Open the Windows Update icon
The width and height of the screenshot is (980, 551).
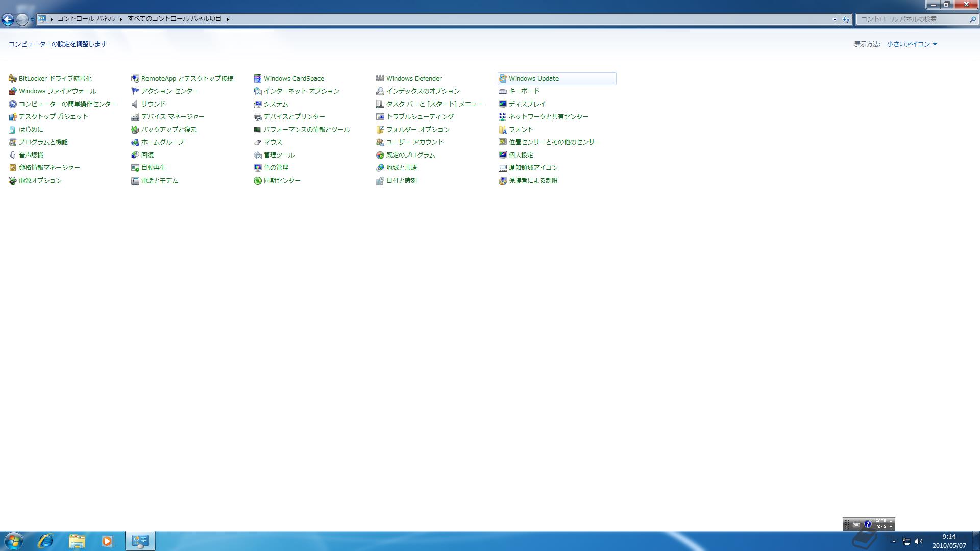[x=503, y=79]
